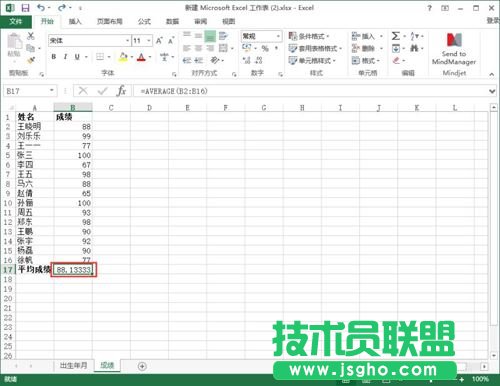This screenshot has height=386, width=500.
Task: Add a new sheet with the plus icon
Action: (x=142, y=366)
